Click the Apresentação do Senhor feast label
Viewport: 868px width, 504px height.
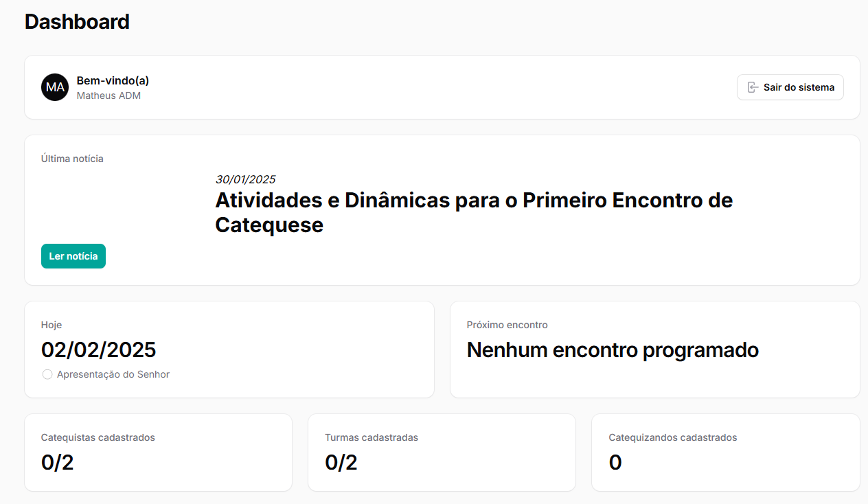(113, 374)
